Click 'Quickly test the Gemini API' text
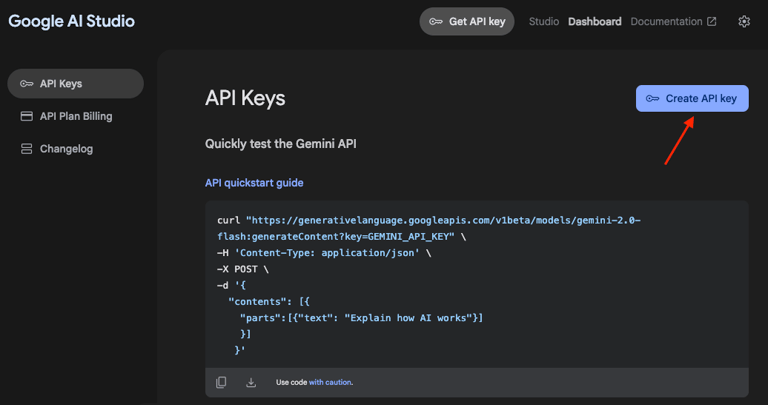The width and height of the screenshot is (768, 405). point(281,144)
